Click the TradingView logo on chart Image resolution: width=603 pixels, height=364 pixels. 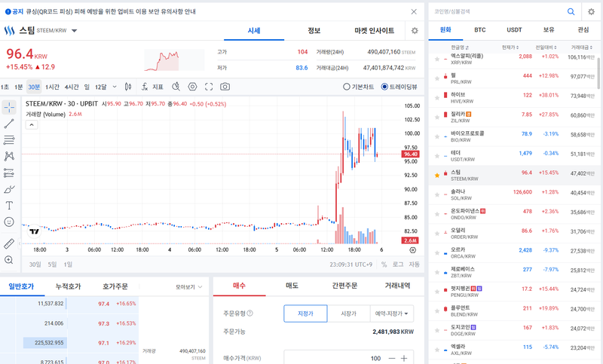34,231
